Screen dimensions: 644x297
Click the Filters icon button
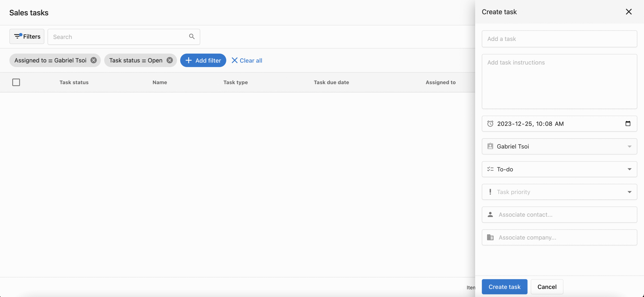pos(27,37)
